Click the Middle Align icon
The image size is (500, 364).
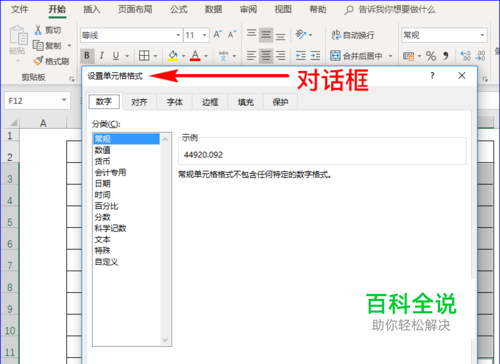click(x=266, y=35)
